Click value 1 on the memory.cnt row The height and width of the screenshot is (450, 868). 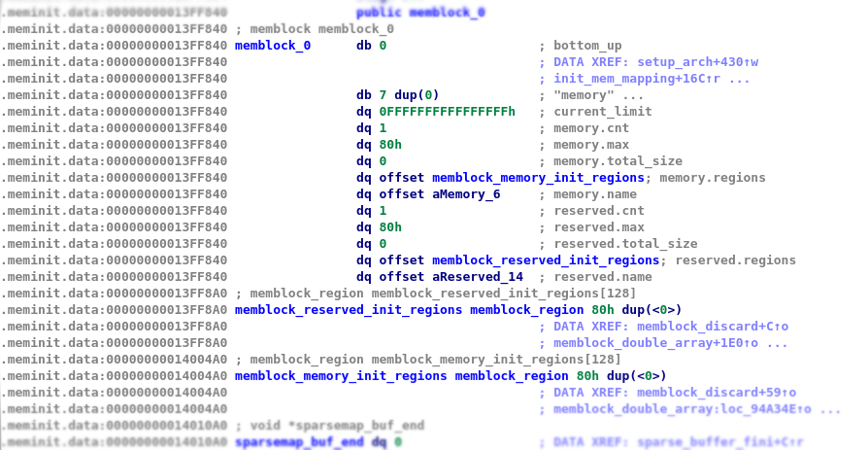click(x=383, y=128)
